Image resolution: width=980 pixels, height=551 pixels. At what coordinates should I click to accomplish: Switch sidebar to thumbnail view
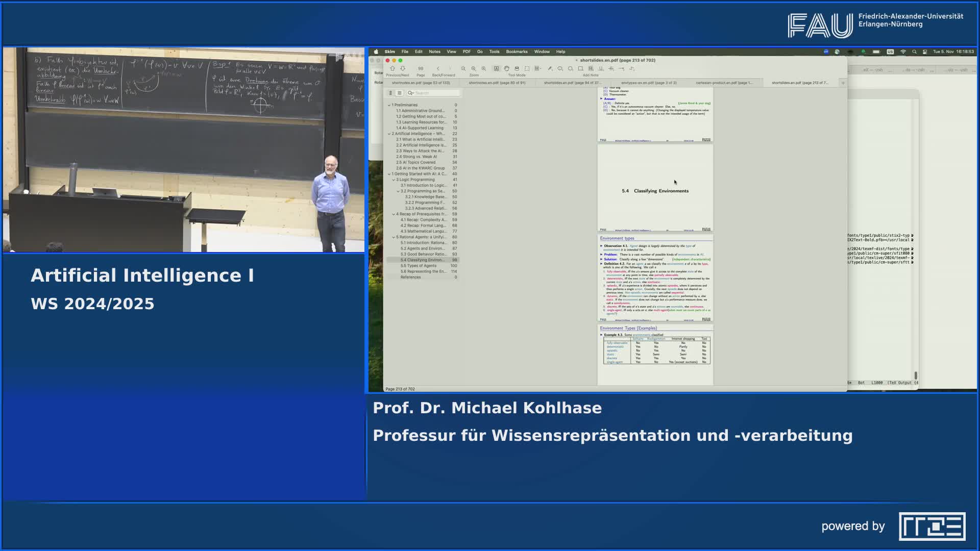[x=390, y=93]
